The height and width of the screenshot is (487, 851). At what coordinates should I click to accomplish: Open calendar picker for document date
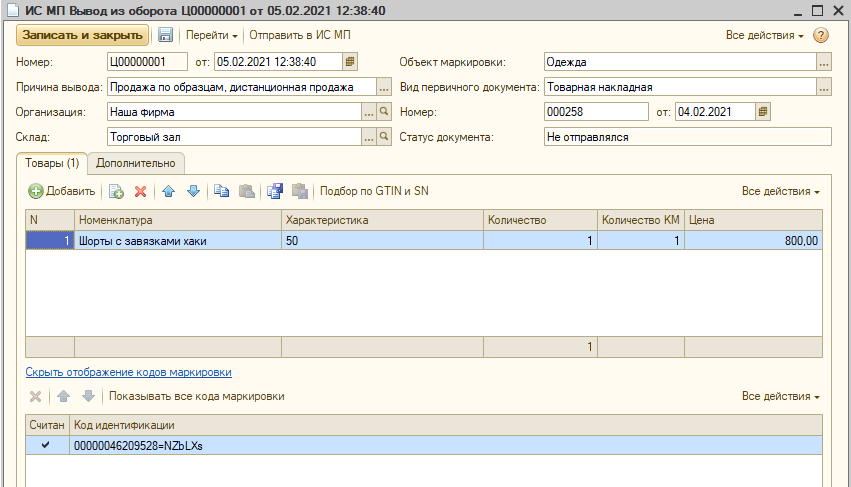click(349, 62)
